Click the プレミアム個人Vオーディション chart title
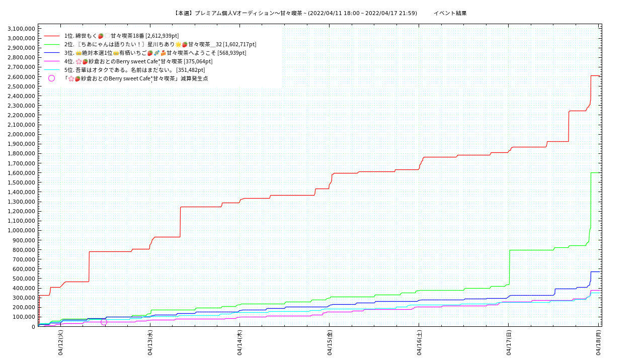The height and width of the screenshot is (362, 644). (295, 13)
